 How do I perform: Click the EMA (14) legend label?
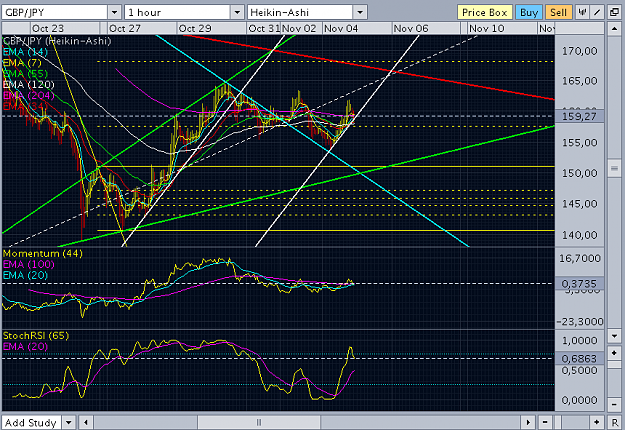pos(26,52)
